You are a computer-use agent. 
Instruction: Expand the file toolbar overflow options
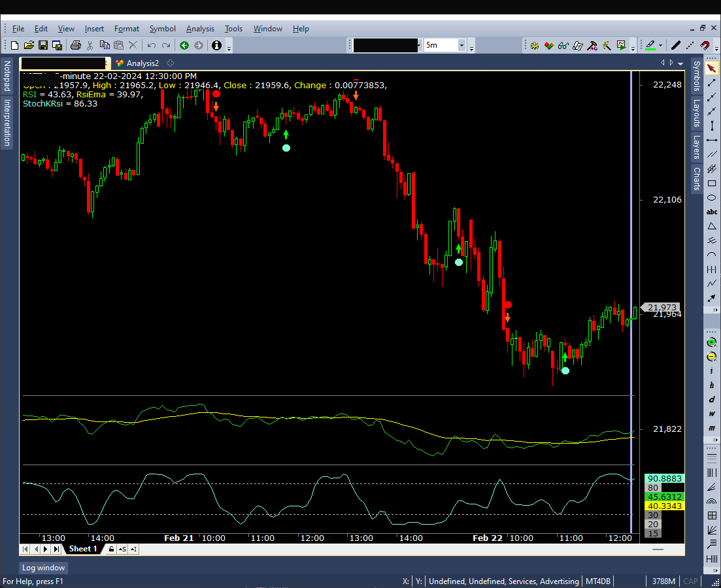pos(229,46)
